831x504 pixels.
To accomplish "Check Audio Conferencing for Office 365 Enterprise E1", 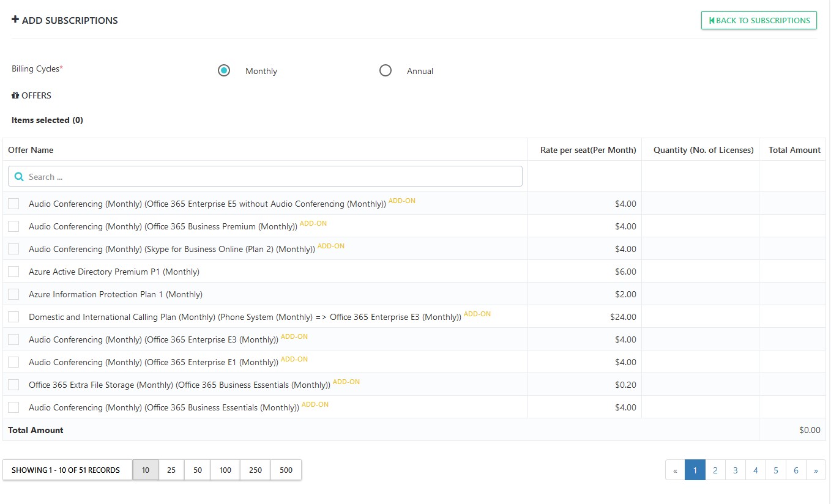I will (13, 362).
